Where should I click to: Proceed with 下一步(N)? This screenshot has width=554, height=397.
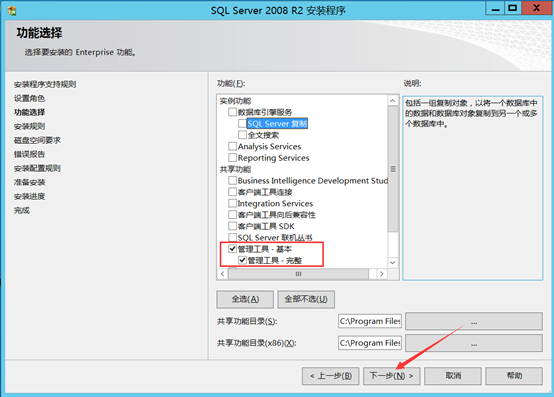coord(391,376)
